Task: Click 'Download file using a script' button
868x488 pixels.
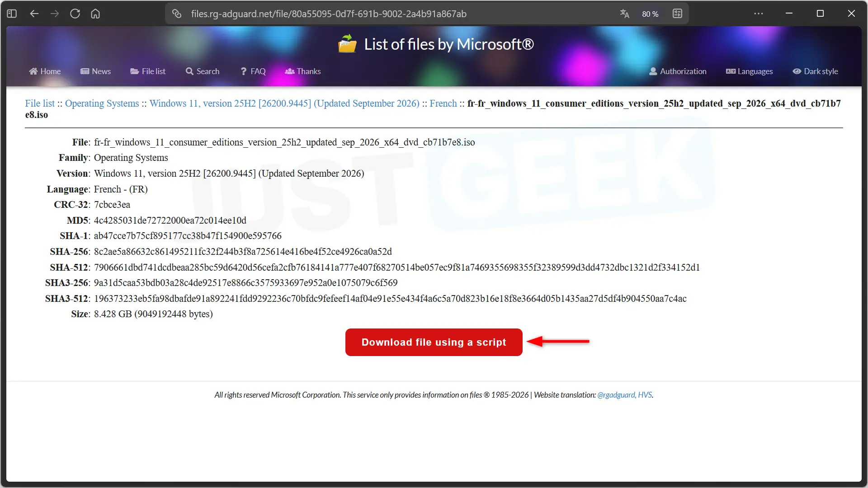Action: (434, 342)
